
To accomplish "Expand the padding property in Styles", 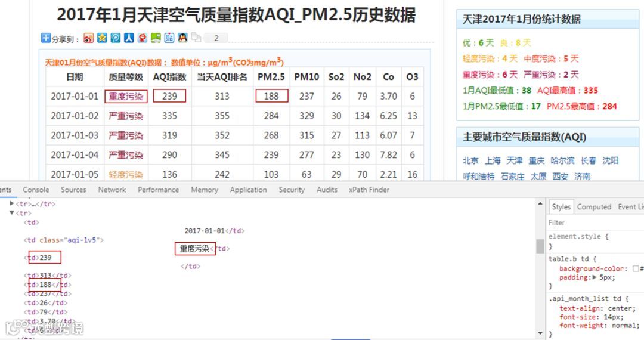I will tap(595, 277).
